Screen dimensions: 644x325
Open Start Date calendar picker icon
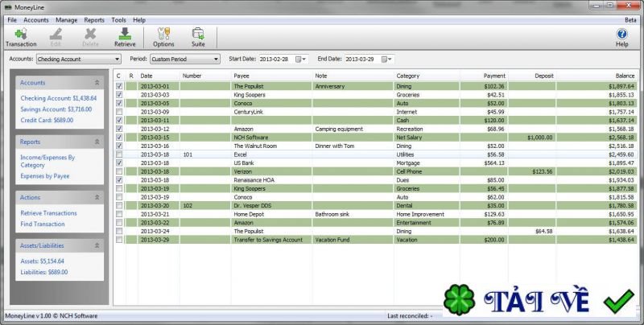point(301,59)
